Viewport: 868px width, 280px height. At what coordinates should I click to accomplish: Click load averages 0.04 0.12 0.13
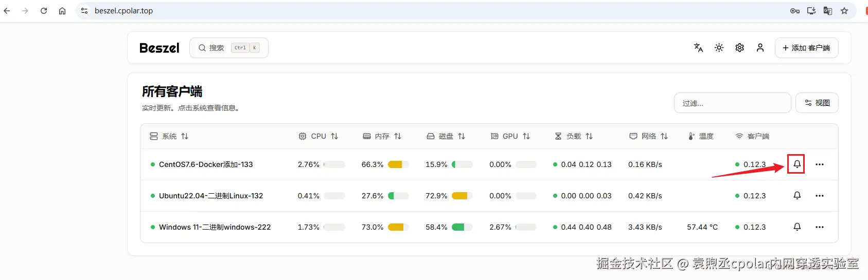(x=586, y=164)
